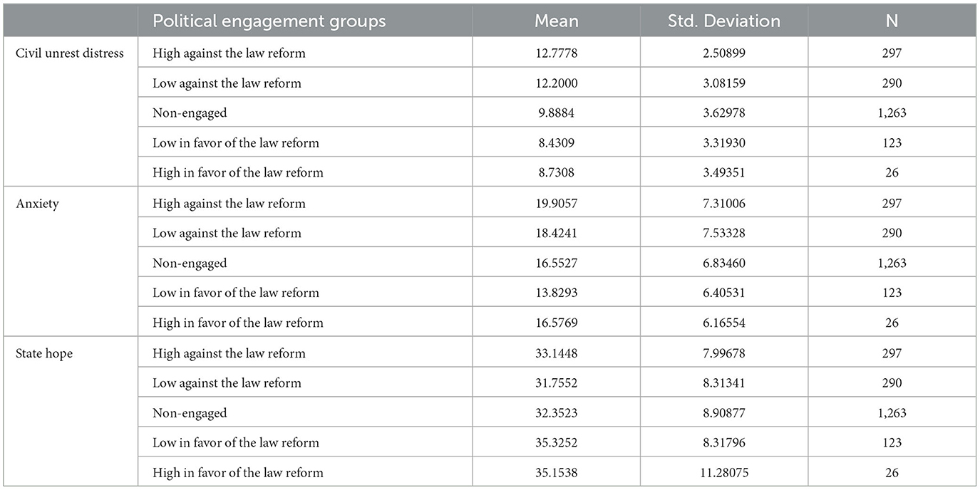This screenshot has width=980, height=490.
Task: Select the standard deviation 6.83460
Action: (724, 263)
